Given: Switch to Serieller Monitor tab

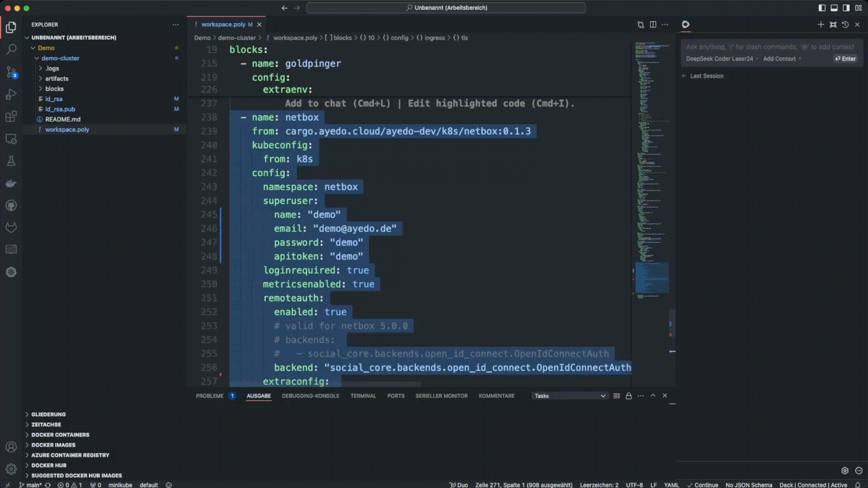Looking at the screenshot, I should [x=442, y=396].
